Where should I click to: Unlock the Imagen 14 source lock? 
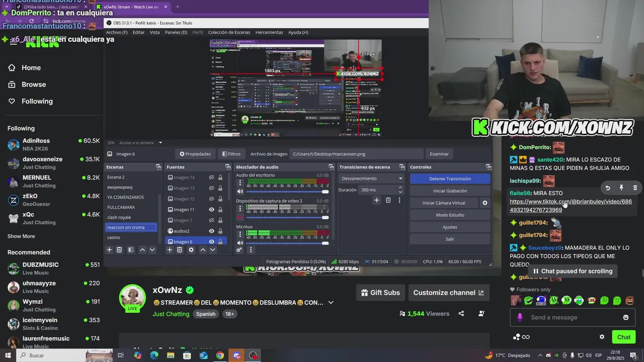[220, 177]
